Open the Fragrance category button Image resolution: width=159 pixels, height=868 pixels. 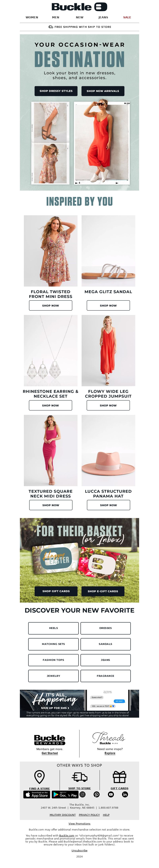tap(106, 676)
